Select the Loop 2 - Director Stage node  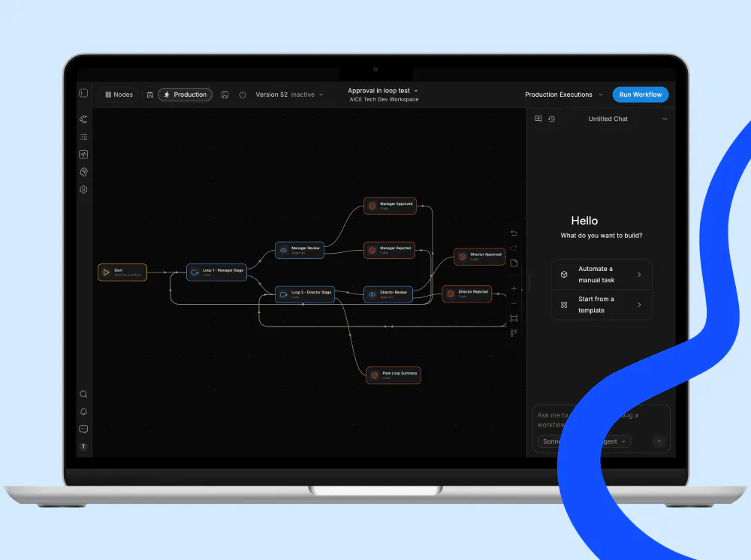[305, 294]
